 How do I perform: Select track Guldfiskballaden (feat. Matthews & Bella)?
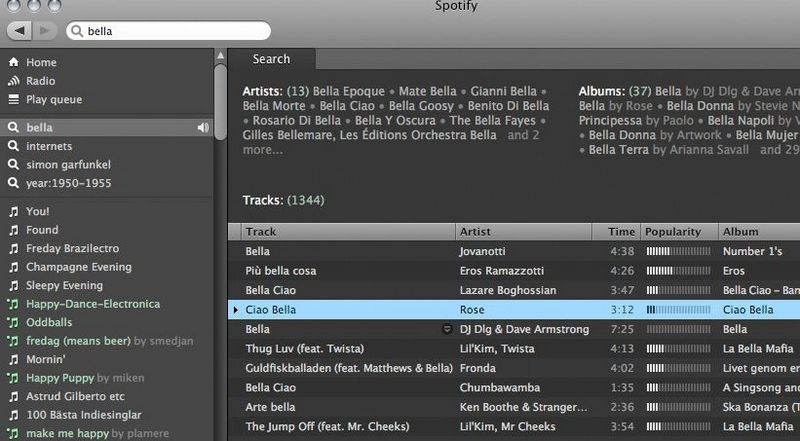(x=349, y=369)
